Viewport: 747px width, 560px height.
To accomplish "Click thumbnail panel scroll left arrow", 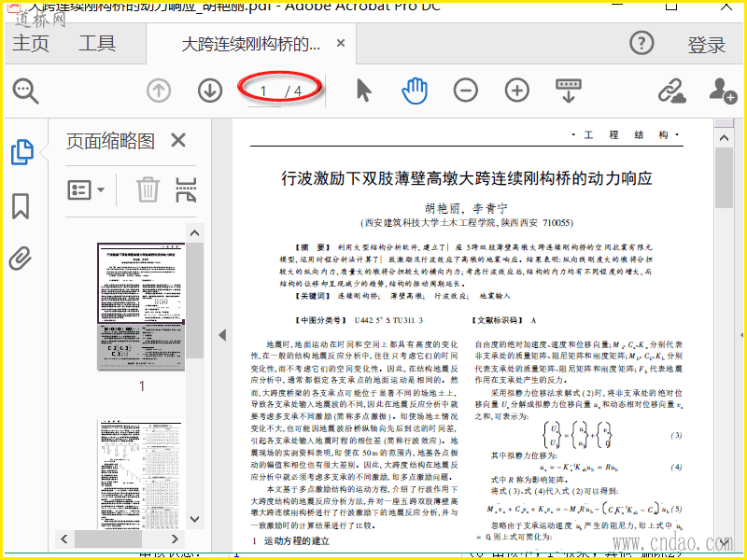I will click(x=64, y=539).
